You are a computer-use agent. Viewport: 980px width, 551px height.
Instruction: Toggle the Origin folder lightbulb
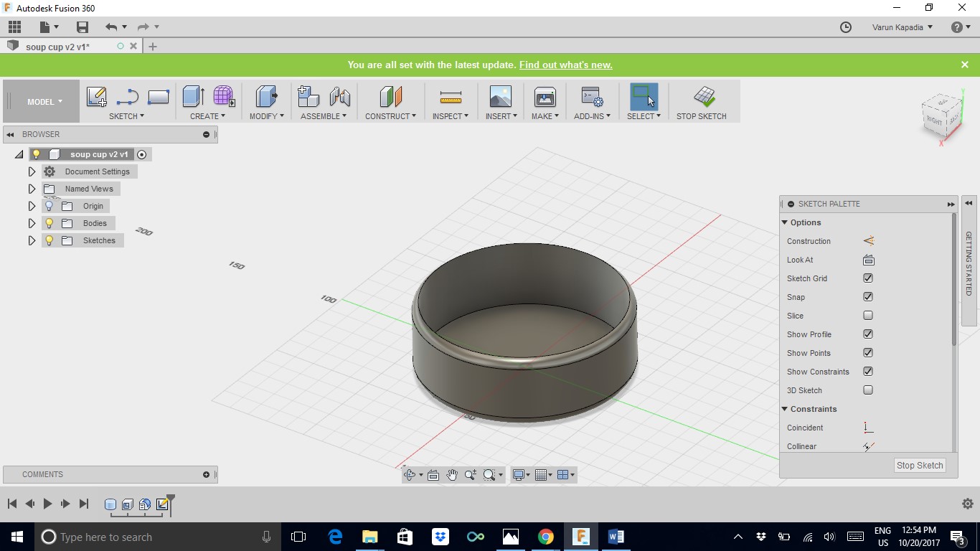tap(50, 206)
